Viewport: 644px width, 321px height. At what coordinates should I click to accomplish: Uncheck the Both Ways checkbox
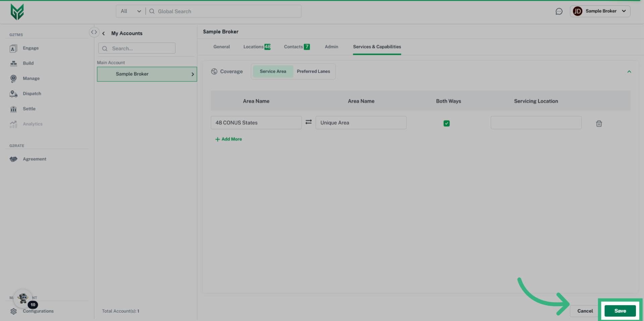point(446,123)
